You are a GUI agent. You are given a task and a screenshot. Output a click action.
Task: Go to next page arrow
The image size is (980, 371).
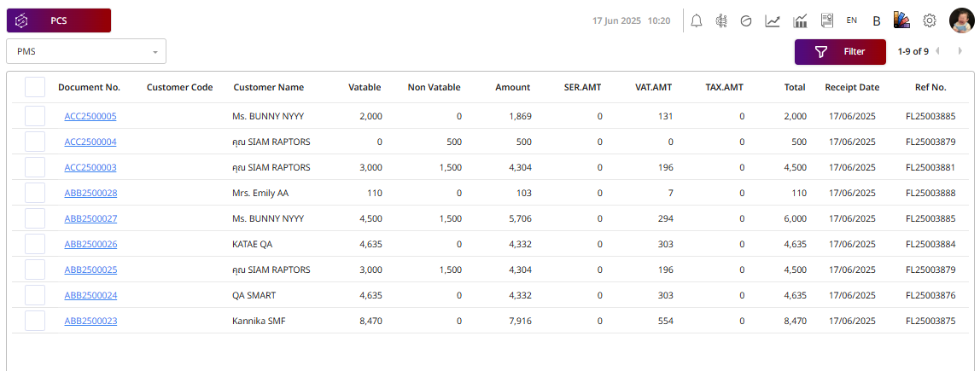click(x=960, y=51)
